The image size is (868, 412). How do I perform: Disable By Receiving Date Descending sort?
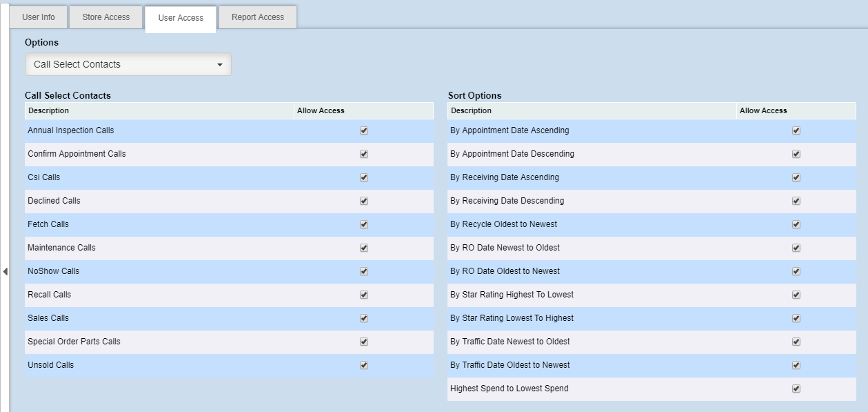click(x=796, y=201)
